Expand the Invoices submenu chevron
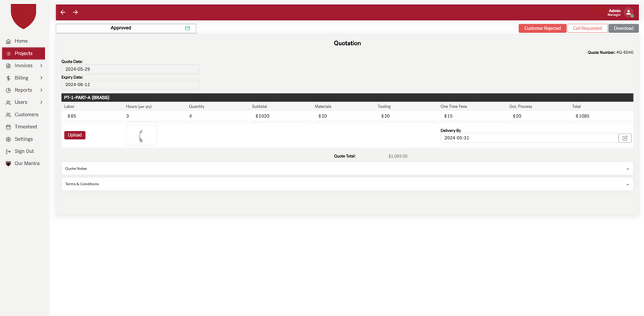 coord(41,66)
